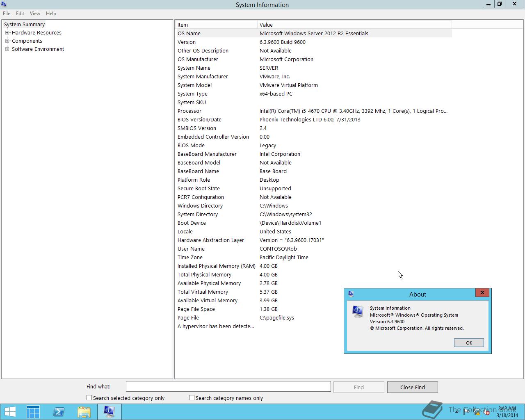Select the System Manufacturer row
The image size is (525, 420).
[314, 76]
